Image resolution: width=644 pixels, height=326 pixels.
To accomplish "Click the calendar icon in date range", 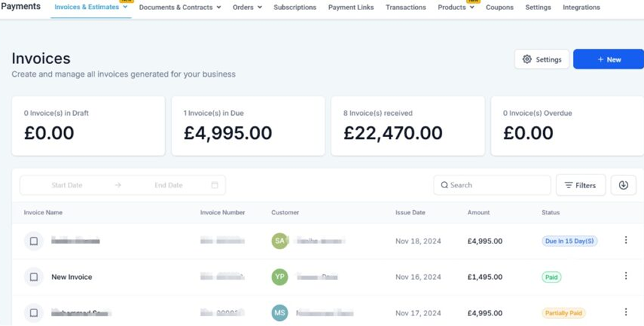I will 215,185.
